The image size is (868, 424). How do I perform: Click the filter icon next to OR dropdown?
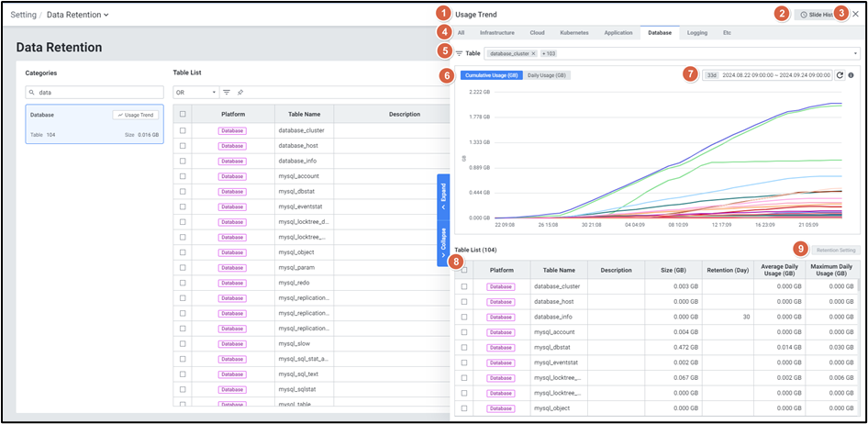coord(227,92)
